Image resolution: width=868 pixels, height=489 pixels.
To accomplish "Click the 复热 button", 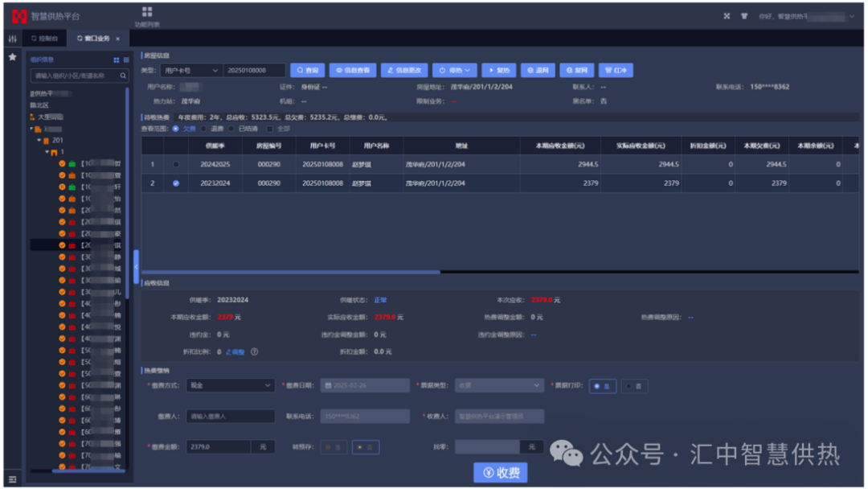I will click(499, 70).
